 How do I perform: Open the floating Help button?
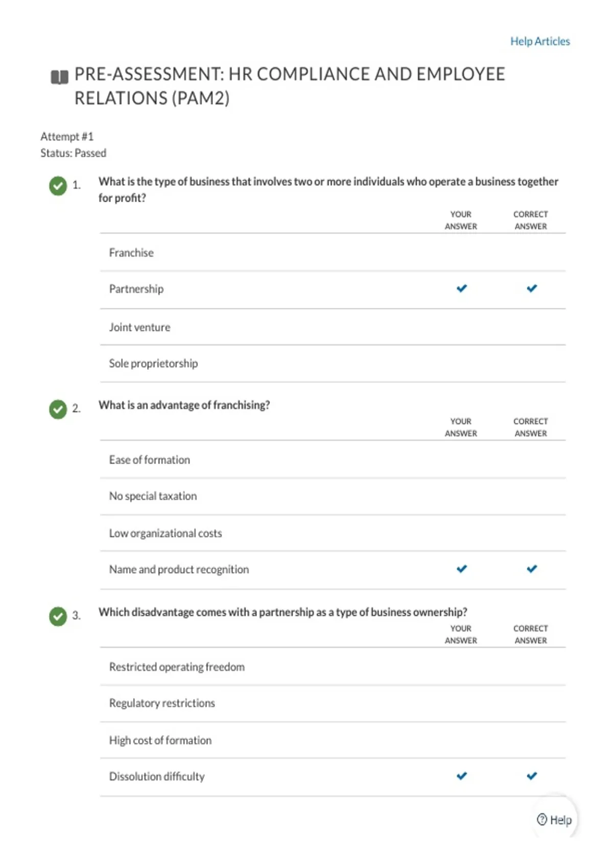point(554,819)
